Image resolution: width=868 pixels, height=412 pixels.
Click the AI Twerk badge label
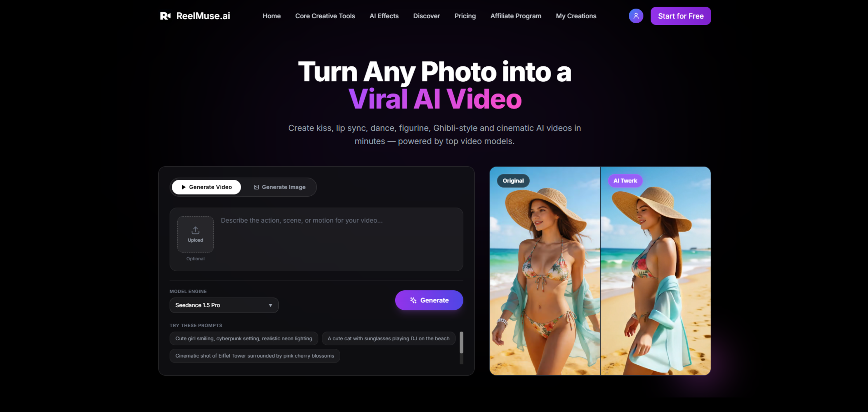click(625, 181)
